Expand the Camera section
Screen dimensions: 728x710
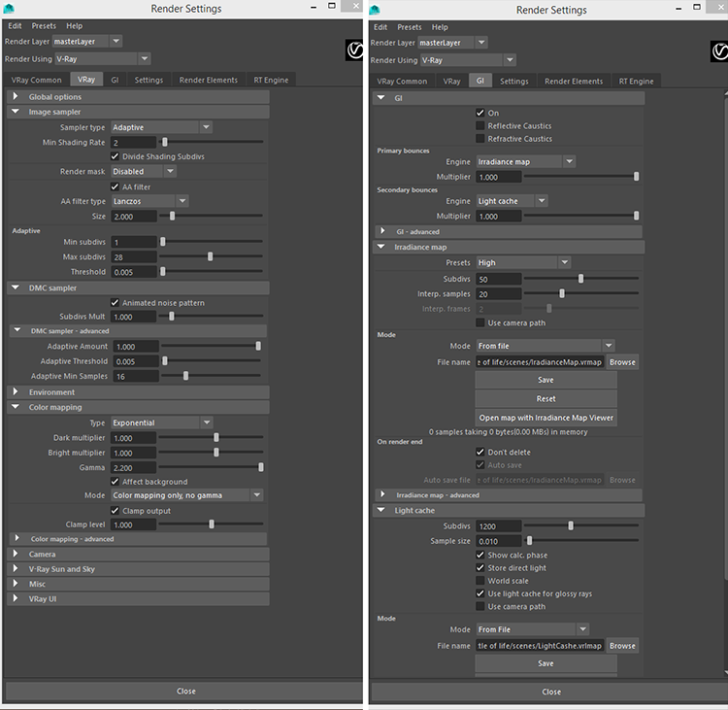139,554
